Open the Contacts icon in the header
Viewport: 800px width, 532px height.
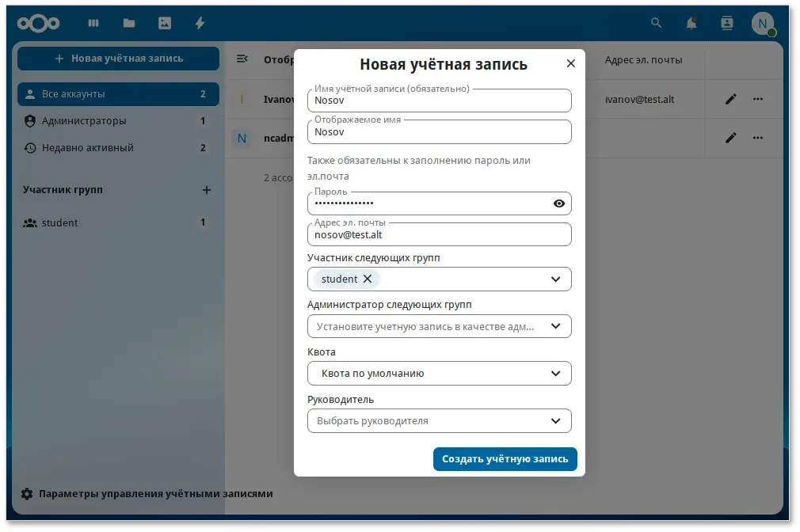tap(726, 23)
